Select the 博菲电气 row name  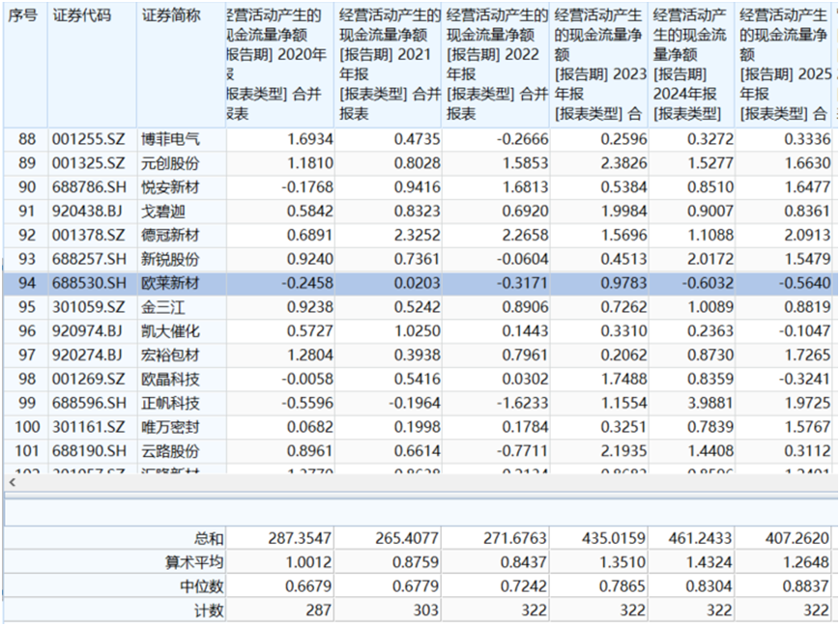tap(170, 139)
